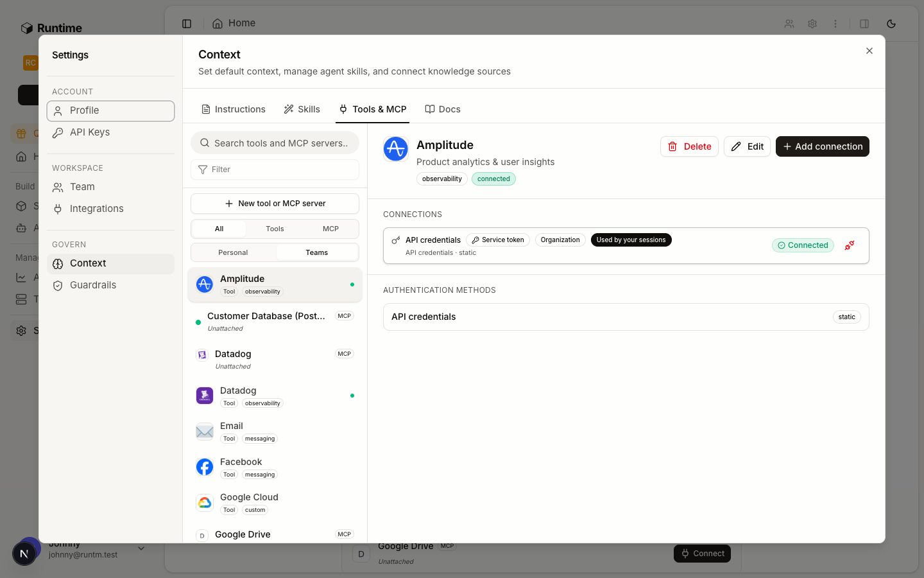The height and width of the screenshot is (578, 924).
Task: Select the Tools & MCP tab
Action: (x=373, y=109)
